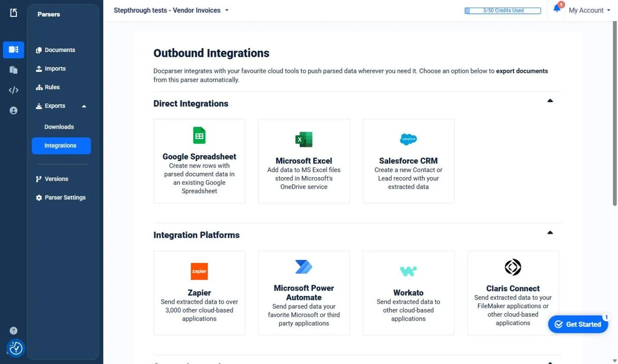Click the Claris Connect logo icon
This screenshot has width=618, height=364.
(513, 267)
